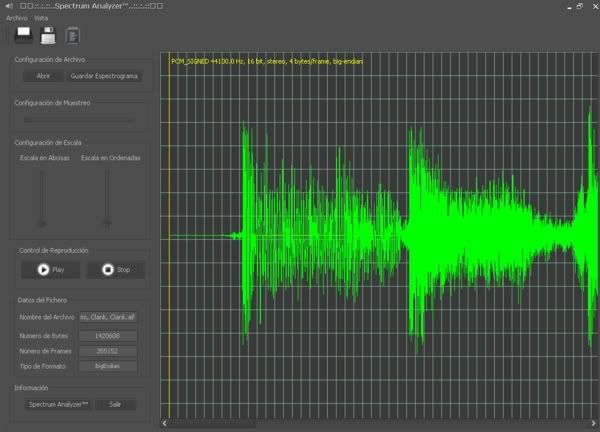Click the speaker icon in title bar
The height and width of the screenshot is (432, 600).
click(9, 6)
